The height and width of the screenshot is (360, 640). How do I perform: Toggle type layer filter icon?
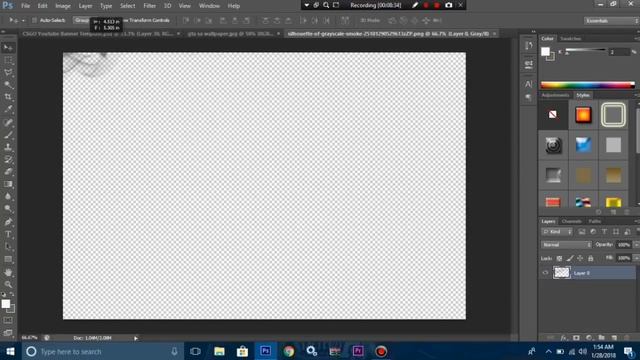point(604,232)
